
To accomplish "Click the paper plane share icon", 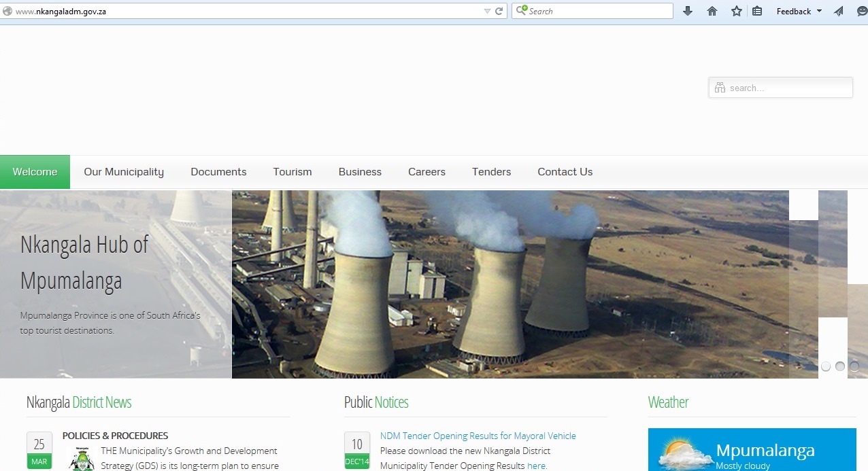I will (839, 11).
